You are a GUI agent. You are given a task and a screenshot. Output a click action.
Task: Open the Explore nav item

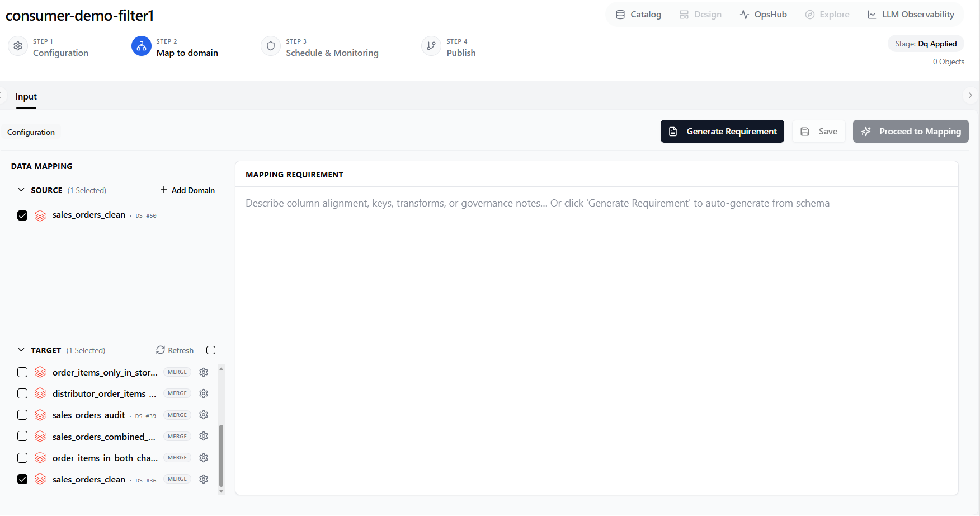pos(827,15)
